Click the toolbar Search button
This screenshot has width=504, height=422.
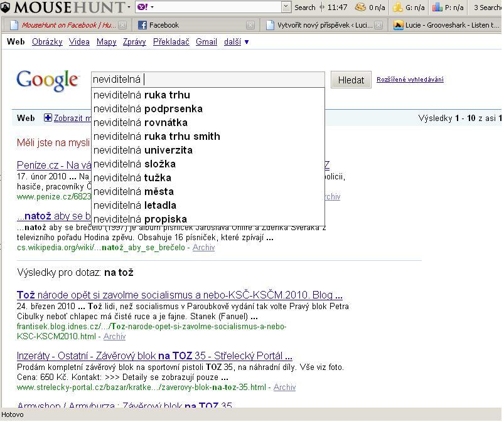(x=304, y=8)
